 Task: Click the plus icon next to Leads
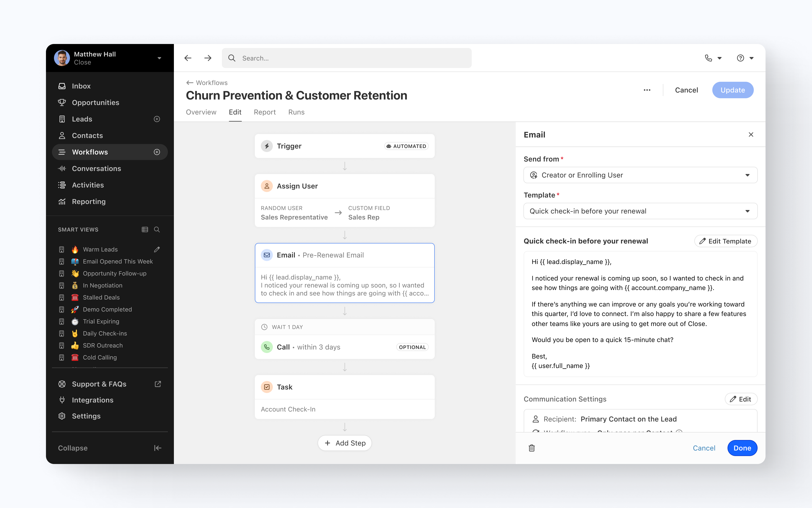(157, 119)
